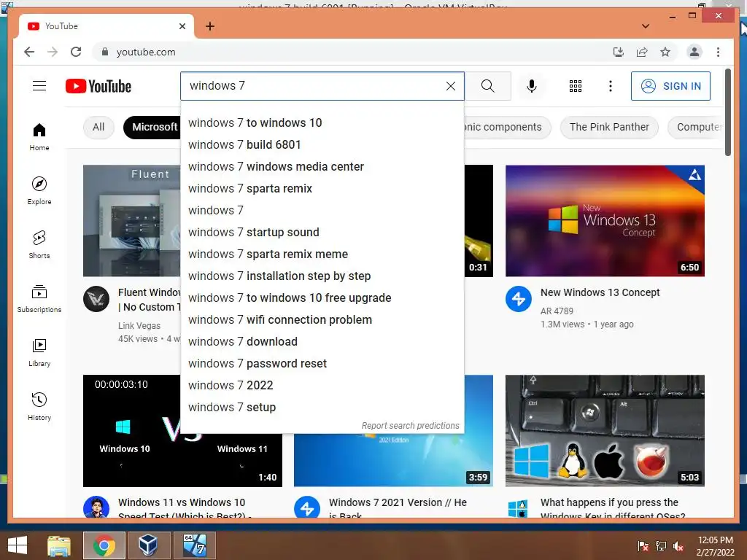
Task: Select the All filter chip
Action: click(98, 127)
